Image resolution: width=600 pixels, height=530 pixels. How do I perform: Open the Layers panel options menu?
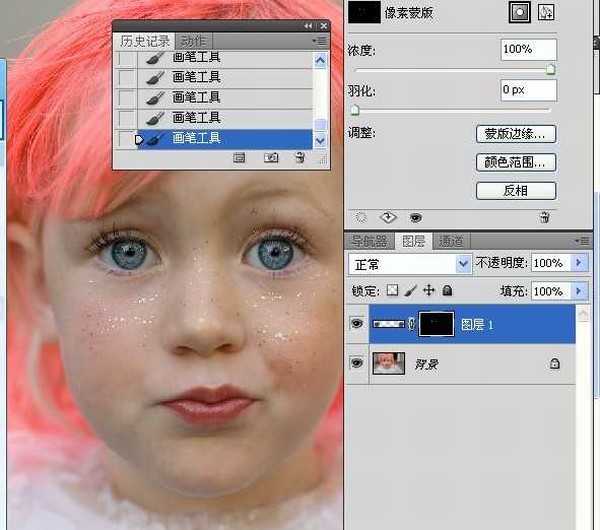coord(583,241)
